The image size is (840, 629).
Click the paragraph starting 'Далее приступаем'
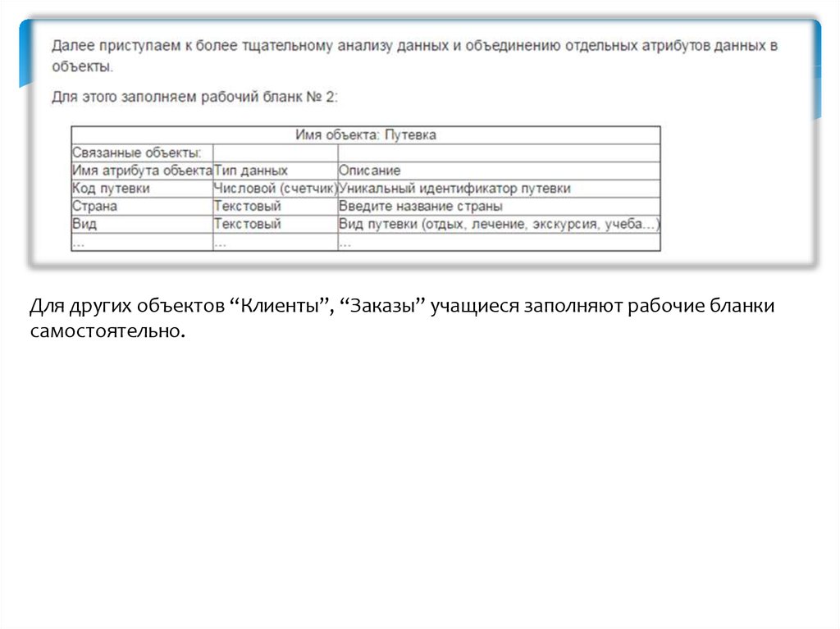(414, 56)
